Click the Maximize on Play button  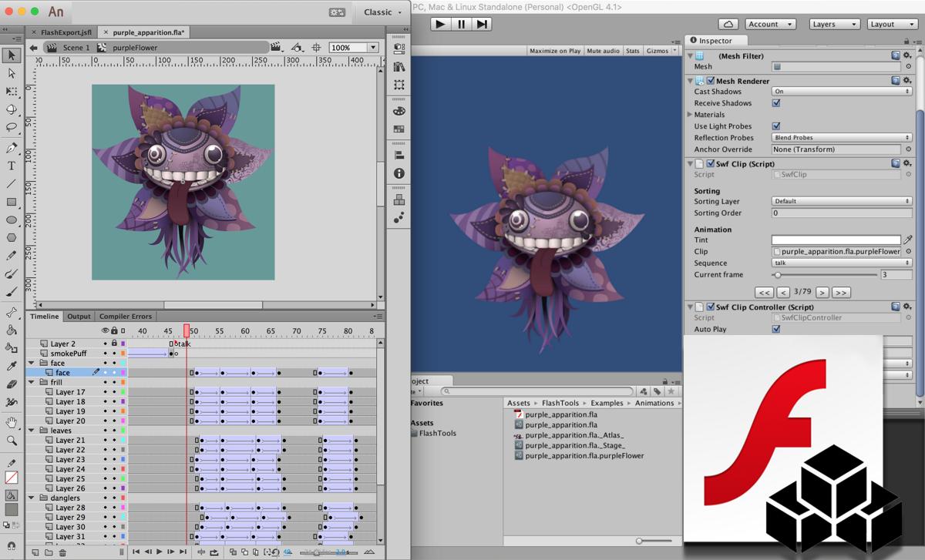tap(555, 51)
